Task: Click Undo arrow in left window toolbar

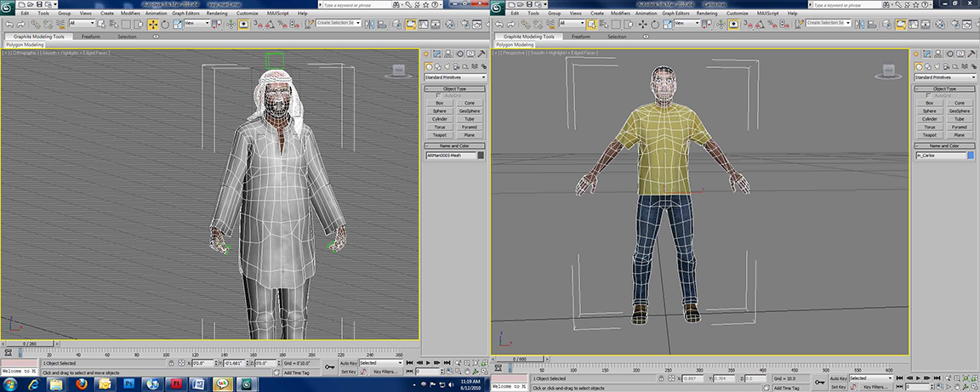Action: [x=8, y=24]
